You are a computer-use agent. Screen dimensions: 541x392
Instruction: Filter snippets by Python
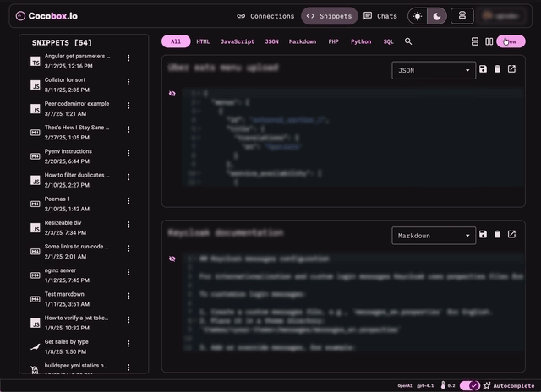(x=361, y=41)
